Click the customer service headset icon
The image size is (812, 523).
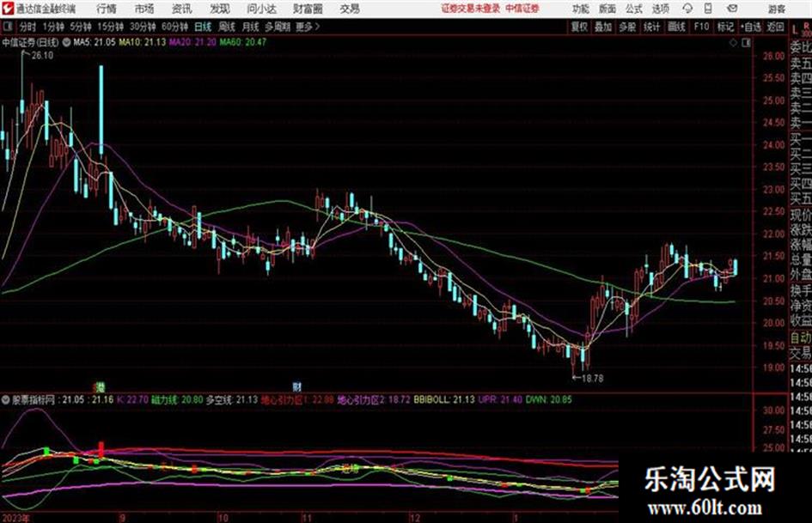(x=687, y=9)
